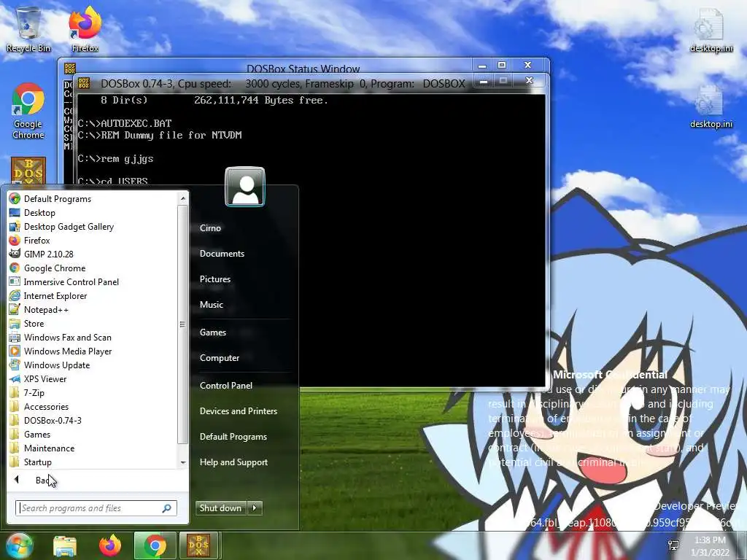Click the programs list scroll down arrow
The width and height of the screenshot is (747, 560).
(183, 462)
